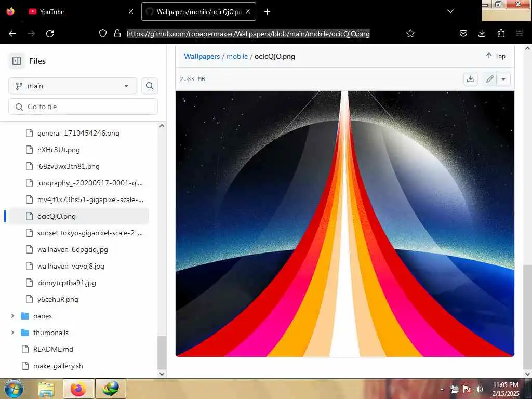Open the main branch selector dropdown
The width and height of the screenshot is (532, 399).
73,86
